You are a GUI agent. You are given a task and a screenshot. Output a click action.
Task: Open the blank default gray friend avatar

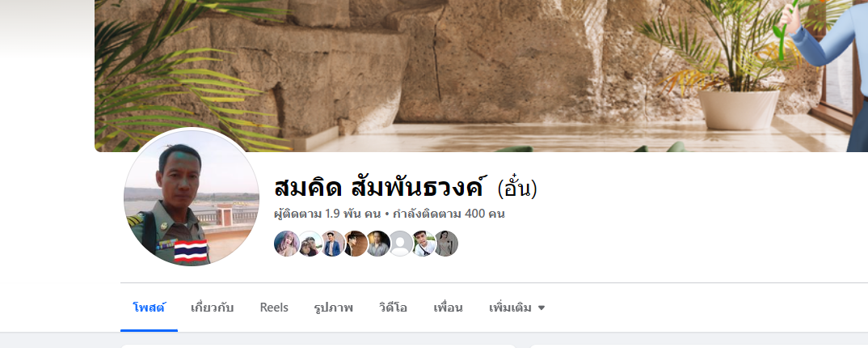point(401,244)
